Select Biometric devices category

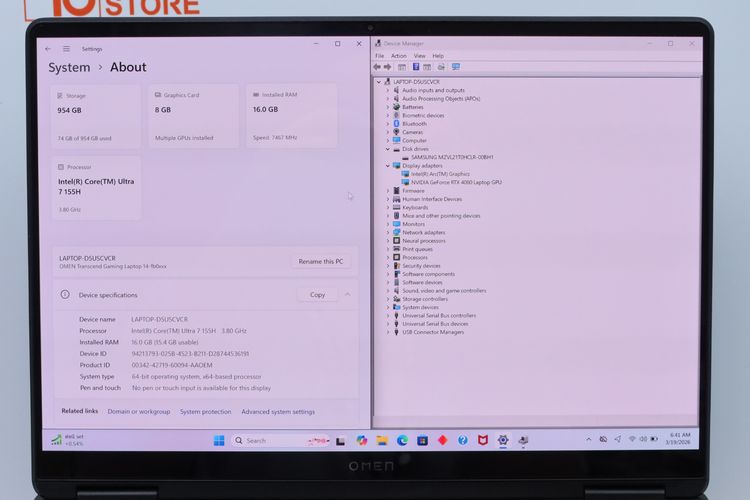click(x=423, y=115)
